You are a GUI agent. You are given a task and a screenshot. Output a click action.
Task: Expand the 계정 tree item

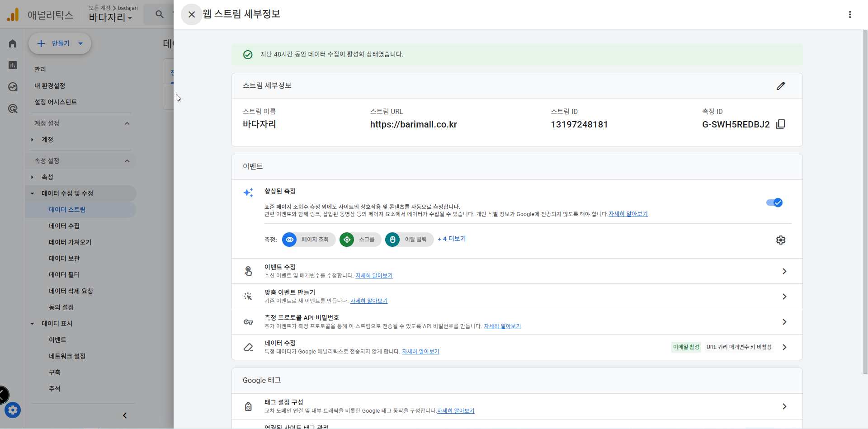point(32,140)
